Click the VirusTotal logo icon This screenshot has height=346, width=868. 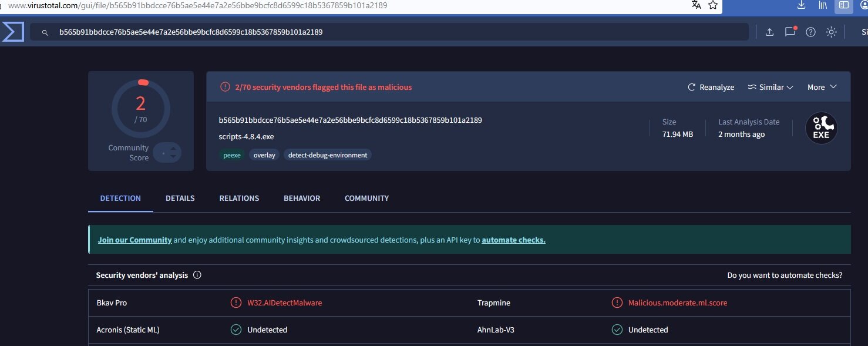12,32
